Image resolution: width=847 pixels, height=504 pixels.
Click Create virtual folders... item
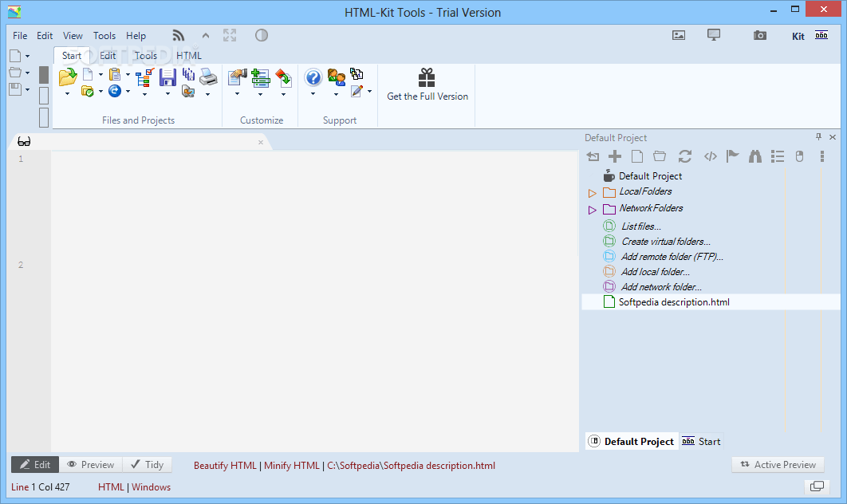pyautogui.click(x=666, y=242)
